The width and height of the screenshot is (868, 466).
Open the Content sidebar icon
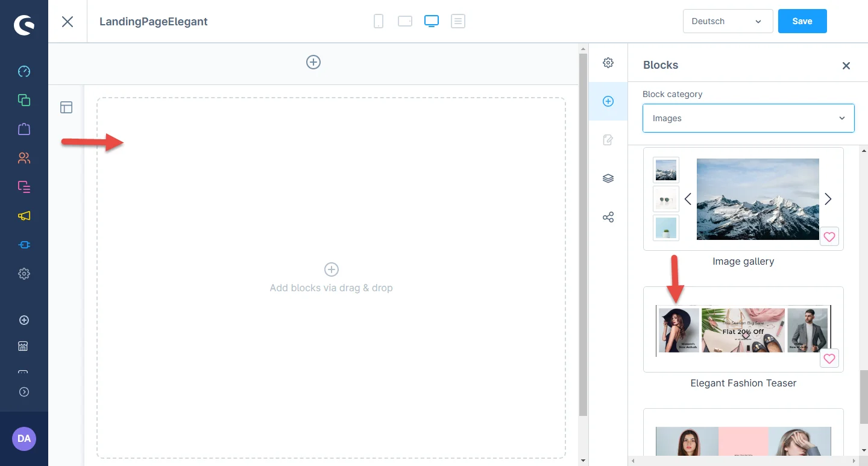pos(24,187)
